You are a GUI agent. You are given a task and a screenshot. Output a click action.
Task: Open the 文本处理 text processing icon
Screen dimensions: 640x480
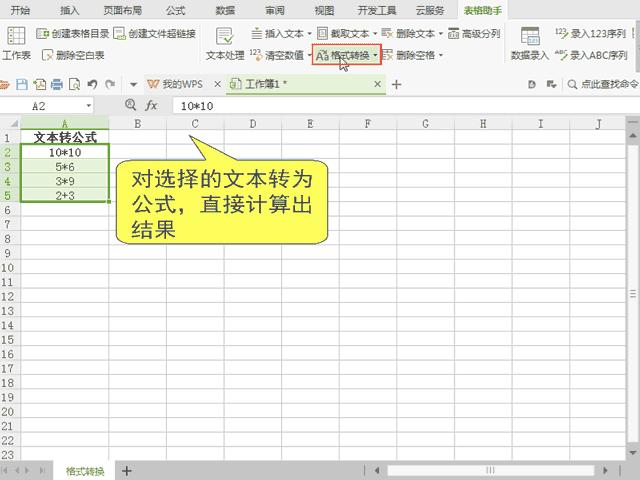224,36
